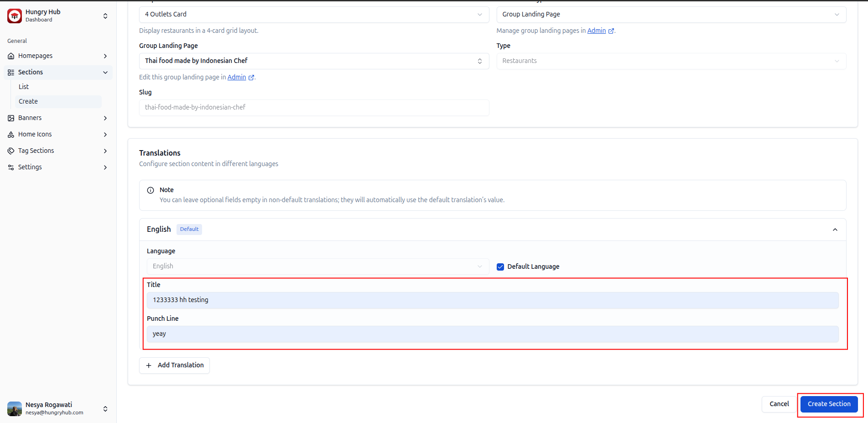This screenshot has width=868, height=423.
Task: Click the Home Icons shapes icon
Action: pos(11,135)
